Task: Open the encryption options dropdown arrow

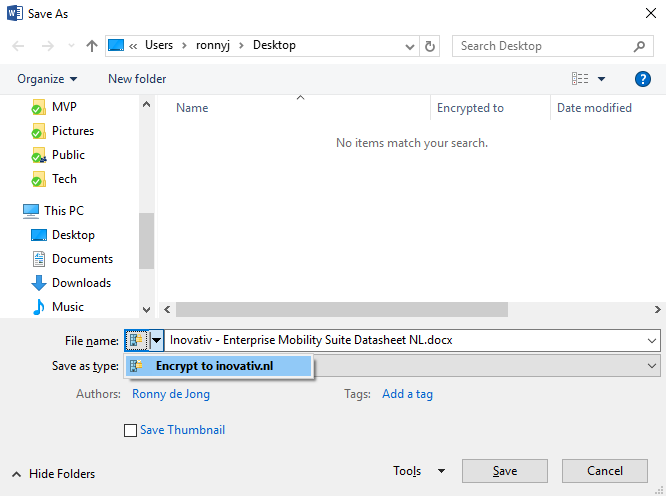Action: 156,340
